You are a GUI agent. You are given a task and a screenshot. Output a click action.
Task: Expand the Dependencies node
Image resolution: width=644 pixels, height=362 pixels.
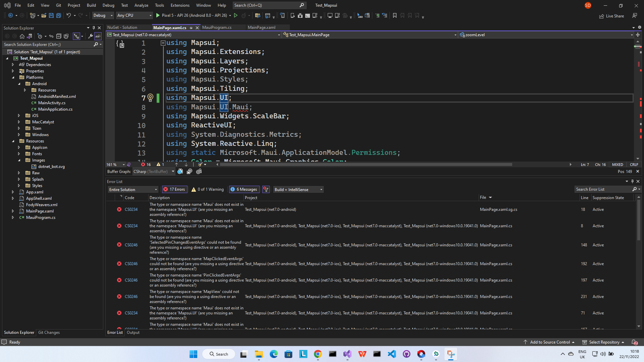point(13,65)
